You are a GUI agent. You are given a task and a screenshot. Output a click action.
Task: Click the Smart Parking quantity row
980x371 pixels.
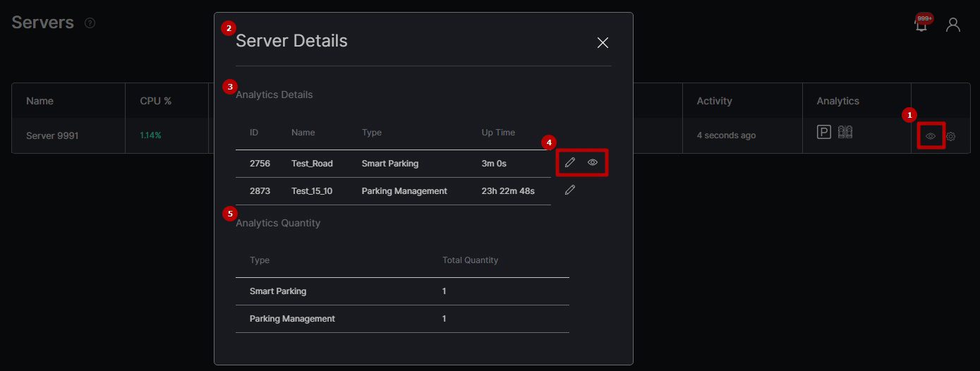pos(402,291)
